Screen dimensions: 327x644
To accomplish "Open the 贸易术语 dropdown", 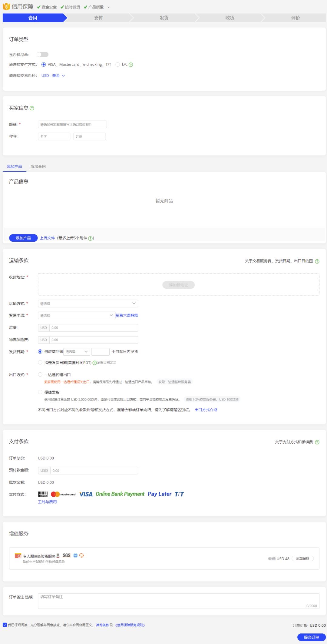I will [76, 316].
